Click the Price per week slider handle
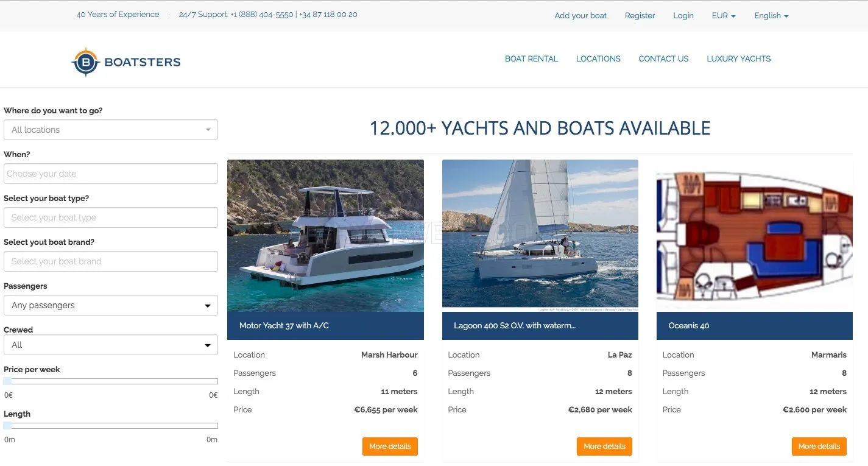 pos(7,381)
